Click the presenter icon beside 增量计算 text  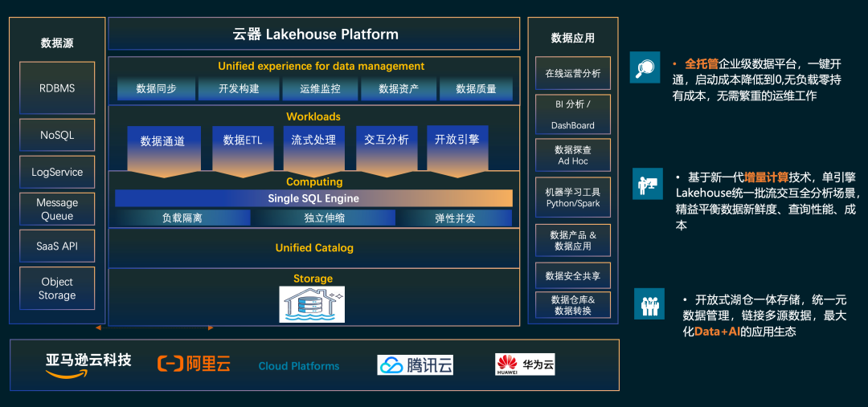(647, 184)
